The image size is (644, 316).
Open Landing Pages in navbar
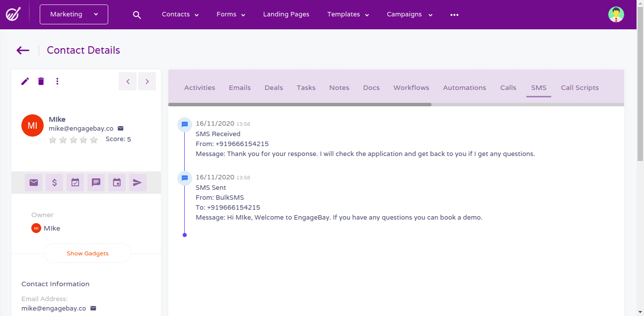click(x=286, y=14)
